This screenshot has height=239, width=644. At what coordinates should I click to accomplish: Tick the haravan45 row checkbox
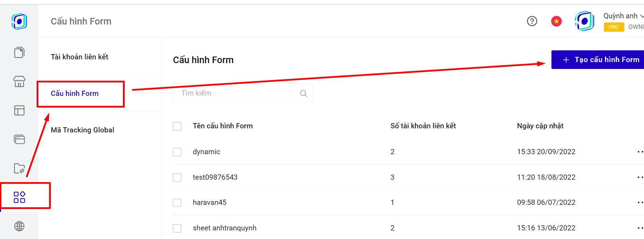[177, 203]
